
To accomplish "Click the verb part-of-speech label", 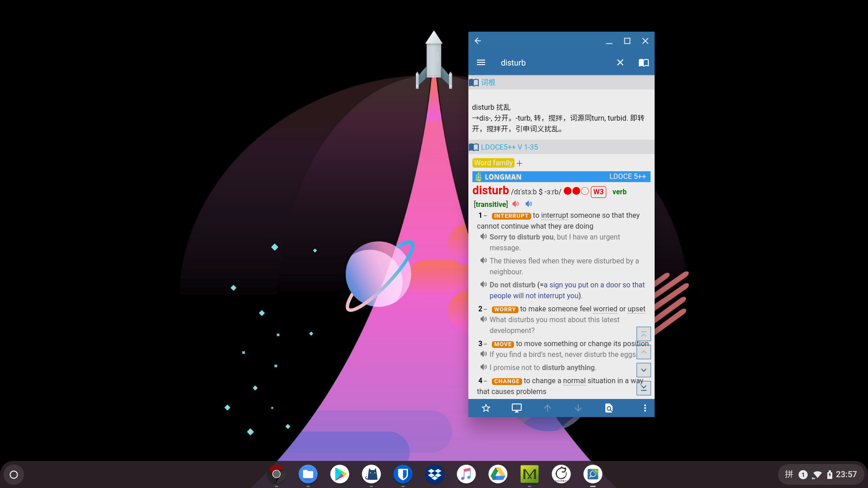I will 619,192.
